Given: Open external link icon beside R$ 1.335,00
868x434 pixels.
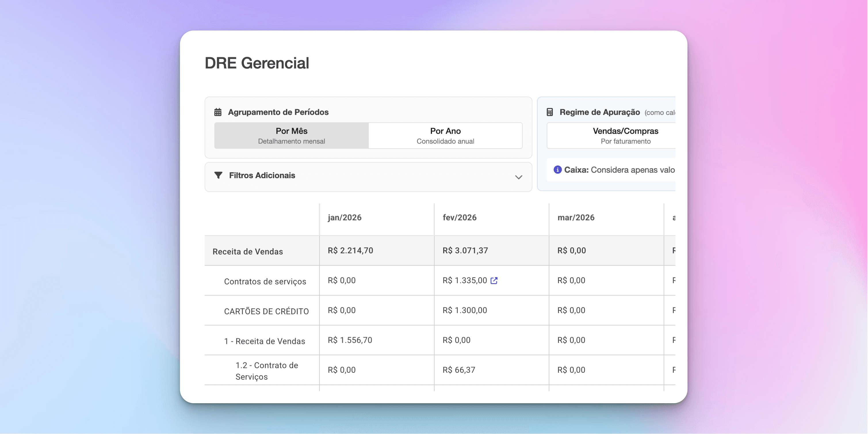Looking at the screenshot, I should tap(494, 281).
